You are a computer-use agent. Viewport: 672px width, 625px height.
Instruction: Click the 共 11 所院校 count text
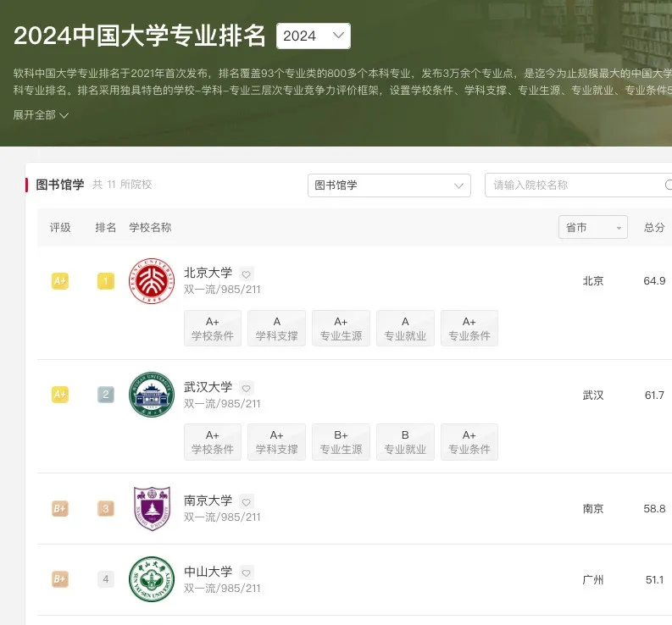(x=122, y=185)
